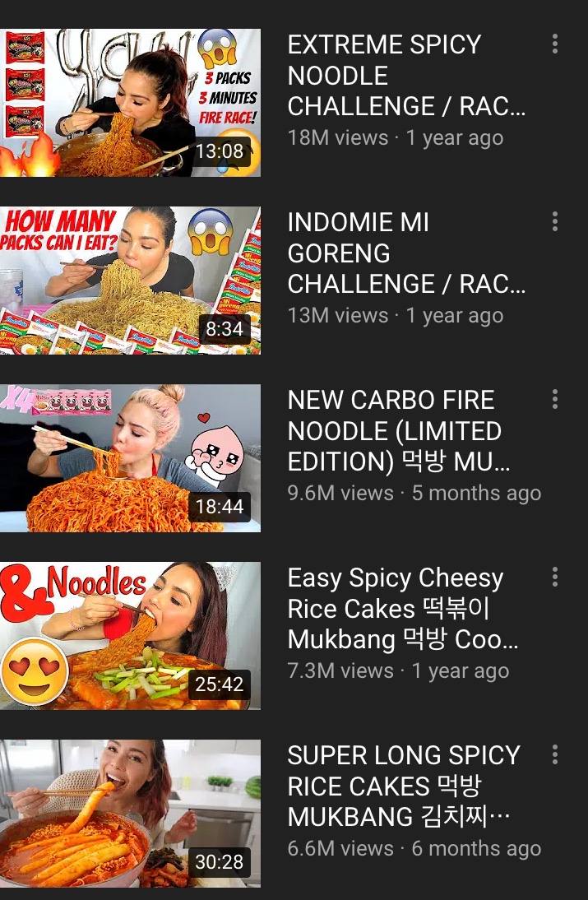588x900 pixels.
Task: Open overflow menu for Easy Spicy Cheesy Rice Cakes
Action: pos(555,576)
